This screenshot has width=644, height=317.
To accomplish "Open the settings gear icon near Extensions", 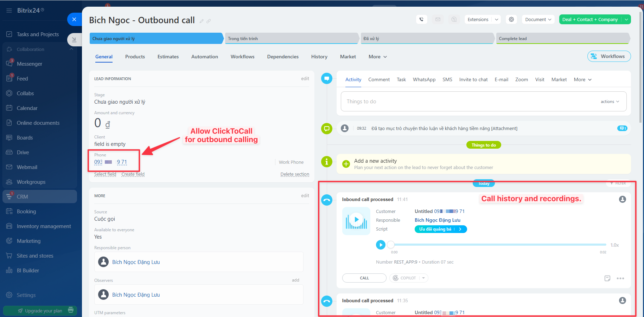I will [x=511, y=19].
